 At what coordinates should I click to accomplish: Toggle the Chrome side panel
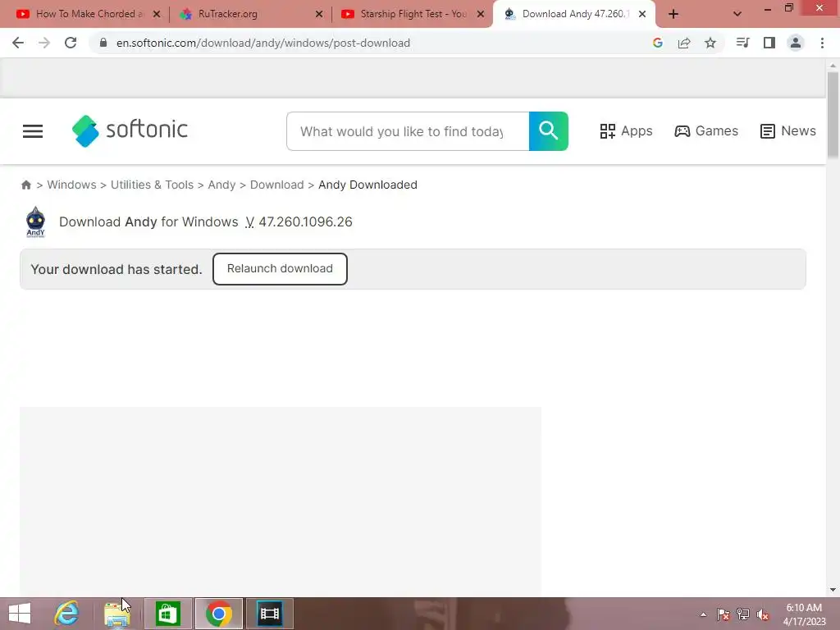(769, 43)
